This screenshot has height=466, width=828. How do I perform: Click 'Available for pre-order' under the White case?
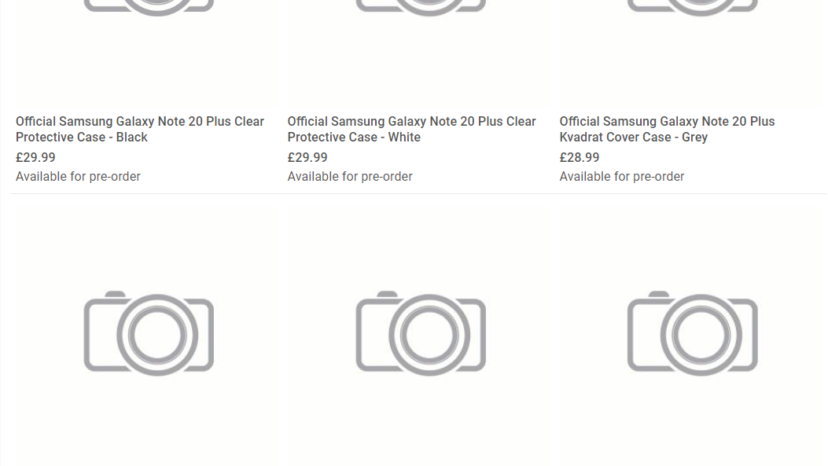coord(350,177)
